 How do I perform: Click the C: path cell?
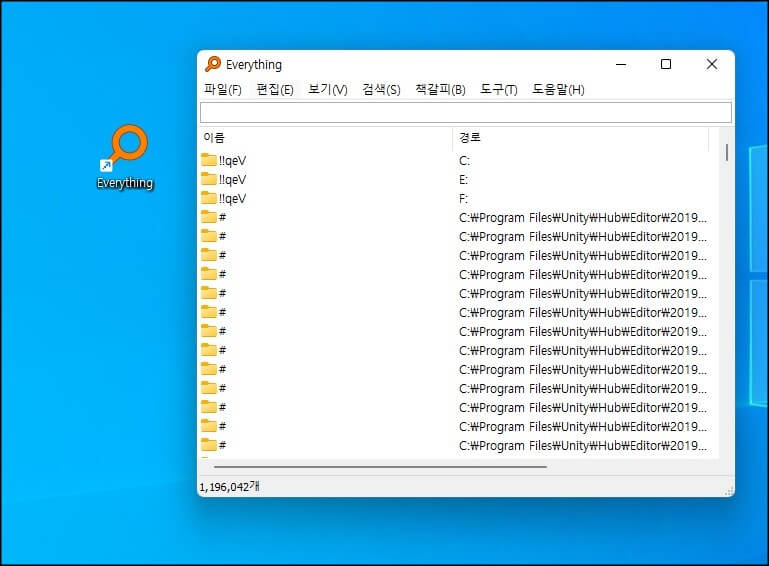click(464, 161)
